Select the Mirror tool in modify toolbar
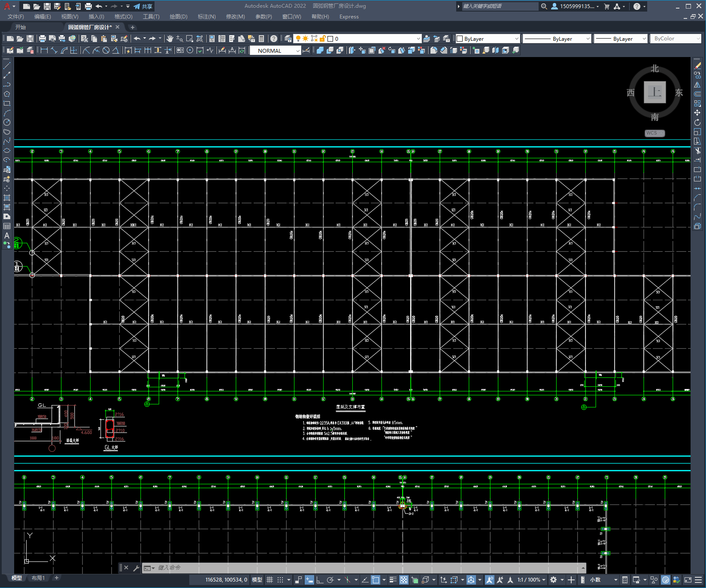Image resolution: width=706 pixels, height=588 pixels. [697, 84]
